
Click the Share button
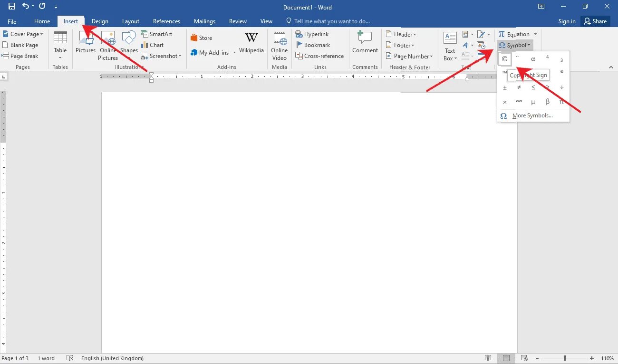595,21
